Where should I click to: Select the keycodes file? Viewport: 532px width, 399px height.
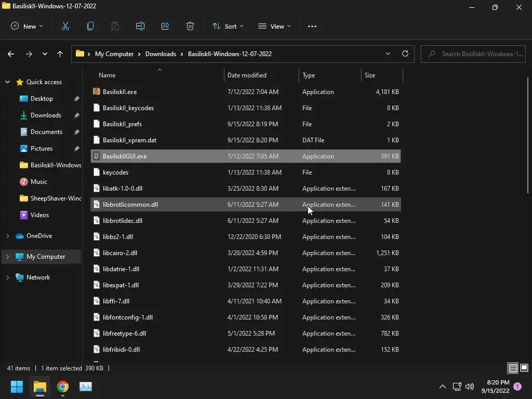pyautogui.click(x=246, y=172)
